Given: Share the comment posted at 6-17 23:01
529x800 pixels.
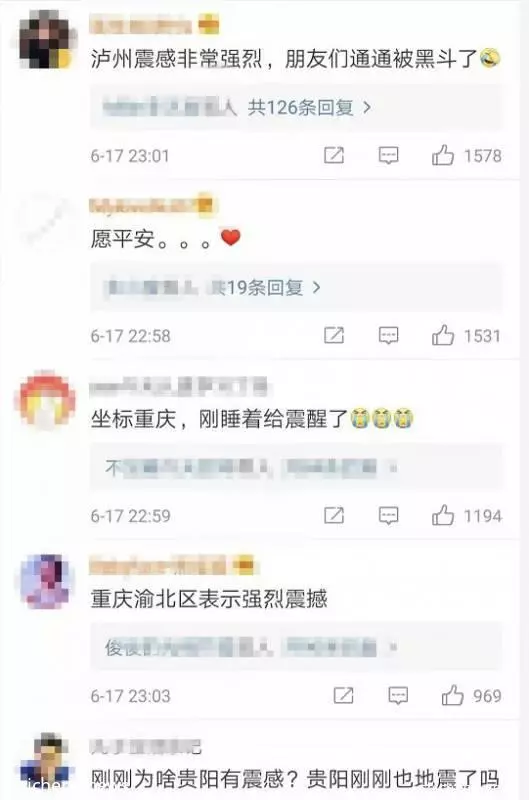Looking at the screenshot, I should pos(334,155).
